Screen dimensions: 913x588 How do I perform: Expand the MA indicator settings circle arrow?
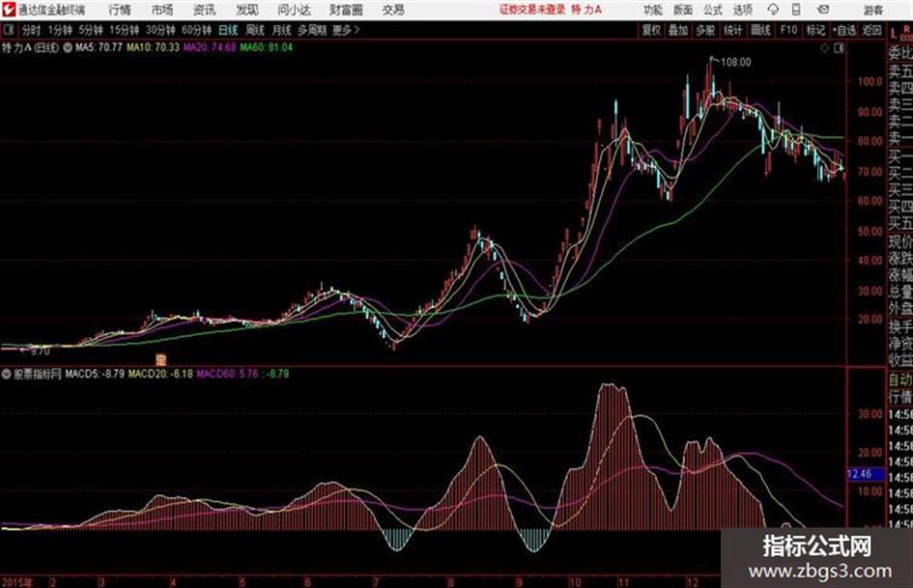[x=69, y=47]
